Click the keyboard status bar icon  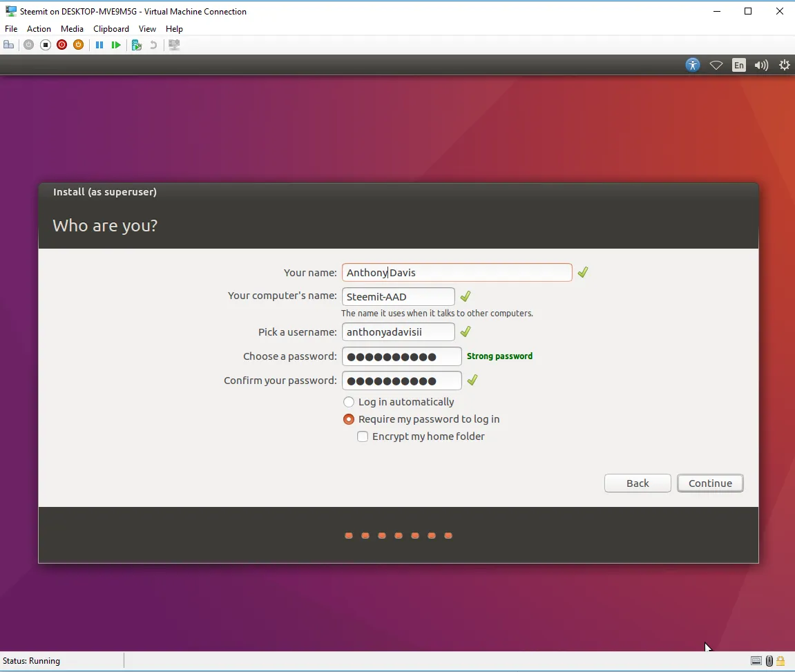point(756,661)
